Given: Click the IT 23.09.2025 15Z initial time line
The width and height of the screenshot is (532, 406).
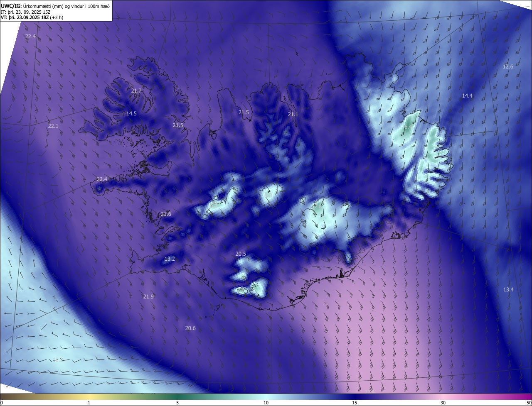Looking at the screenshot, I should [x=26, y=12].
